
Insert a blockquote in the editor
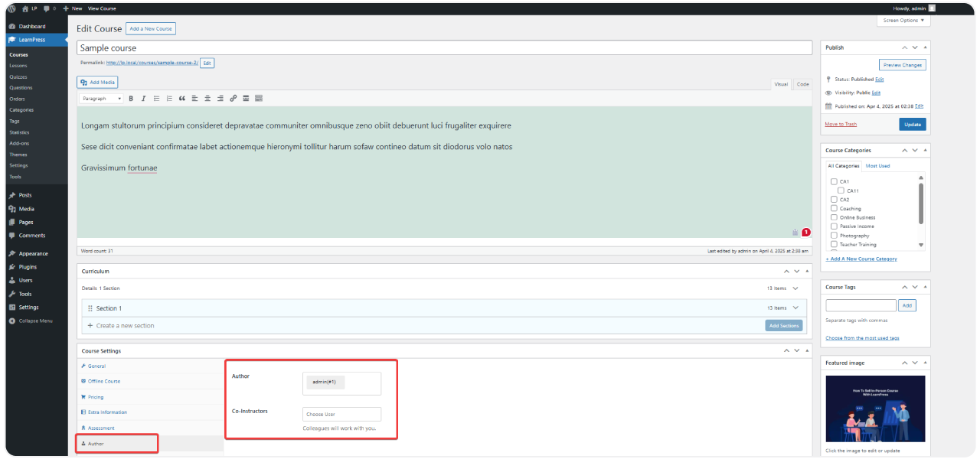(x=182, y=99)
